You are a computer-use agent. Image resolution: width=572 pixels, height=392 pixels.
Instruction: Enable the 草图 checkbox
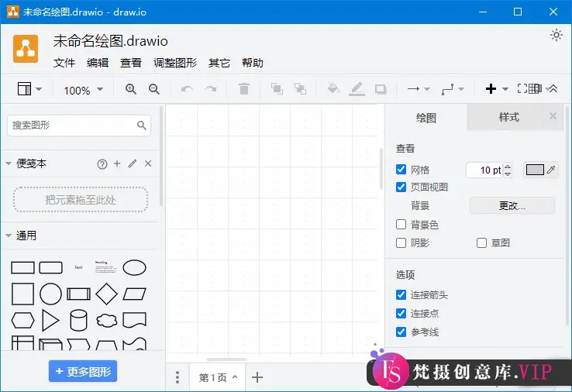[x=481, y=242]
